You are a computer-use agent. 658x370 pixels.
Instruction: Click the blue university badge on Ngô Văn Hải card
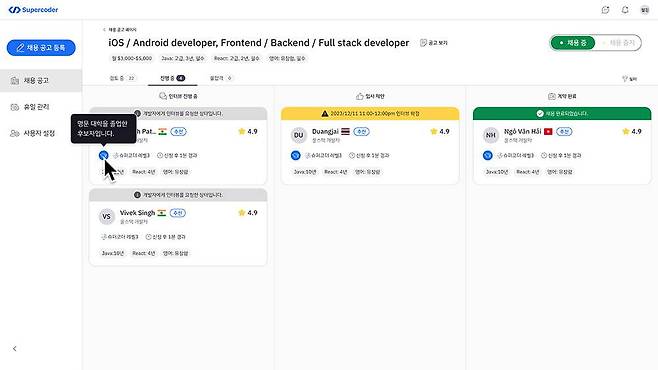tap(488, 155)
